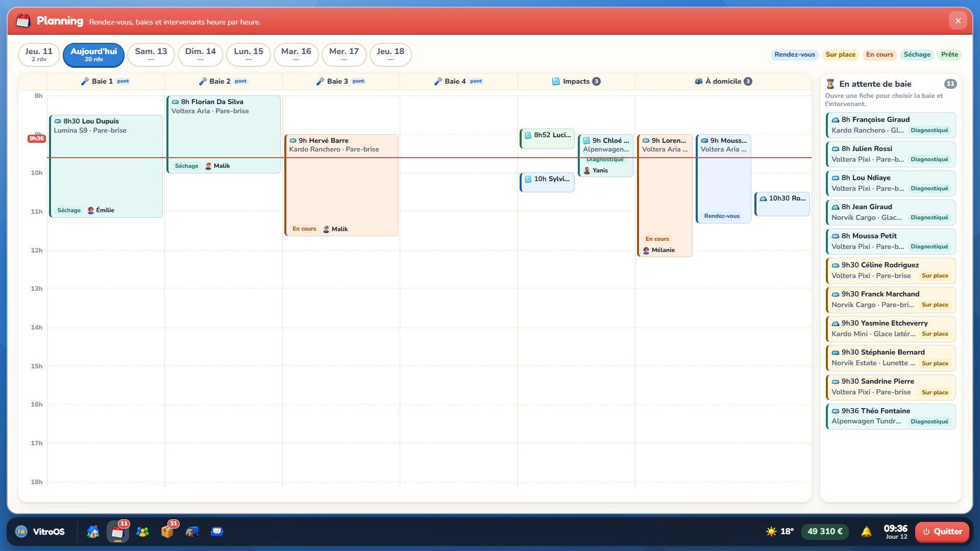Viewport: 980px width, 551px height.
Task: Select the Sam. 13 day tab
Action: pos(151,55)
